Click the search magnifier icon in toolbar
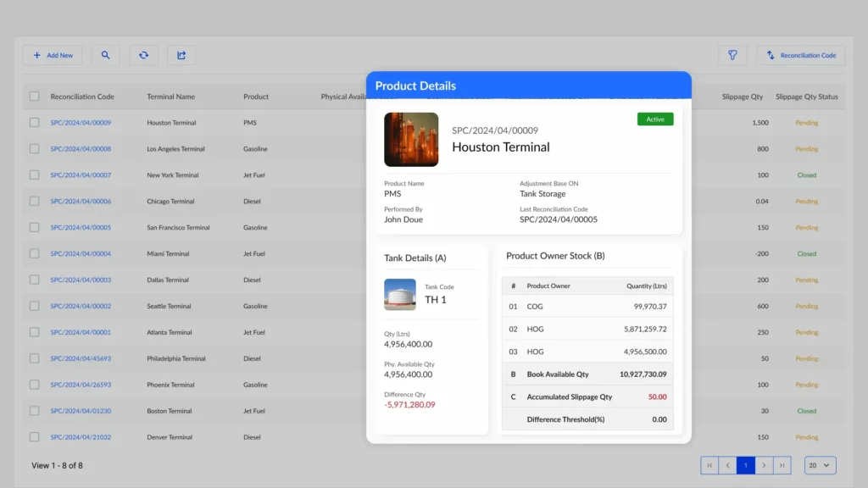The width and height of the screenshot is (868, 488). pos(105,55)
